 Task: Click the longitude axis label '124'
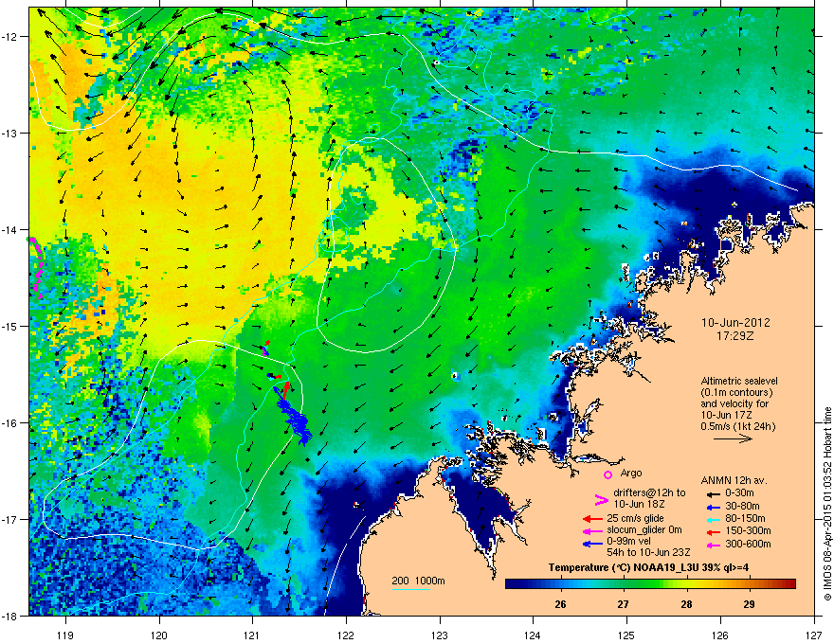point(533,635)
